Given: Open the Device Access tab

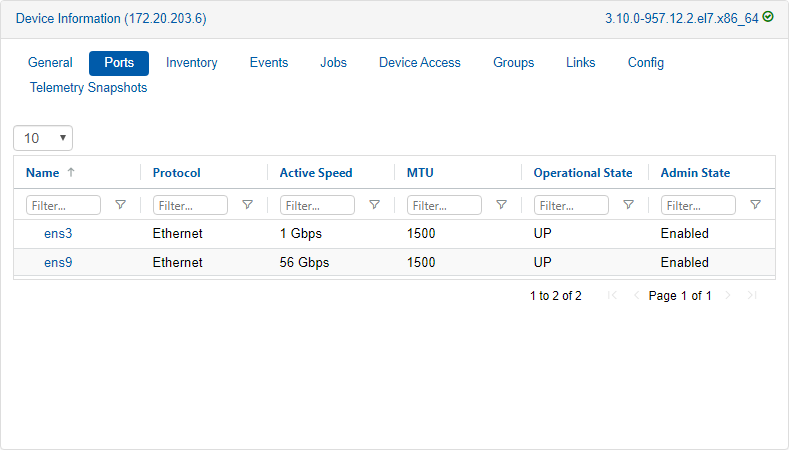Looking at the screenshot, I should pos(419,63).
